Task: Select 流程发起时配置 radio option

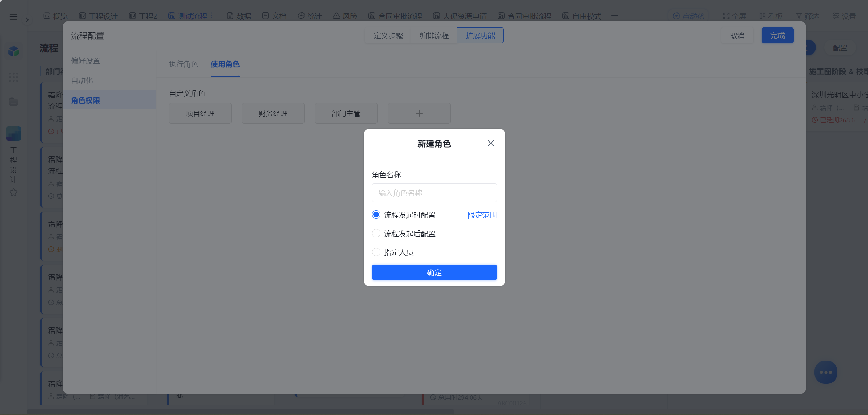Action: click(376, 215)
